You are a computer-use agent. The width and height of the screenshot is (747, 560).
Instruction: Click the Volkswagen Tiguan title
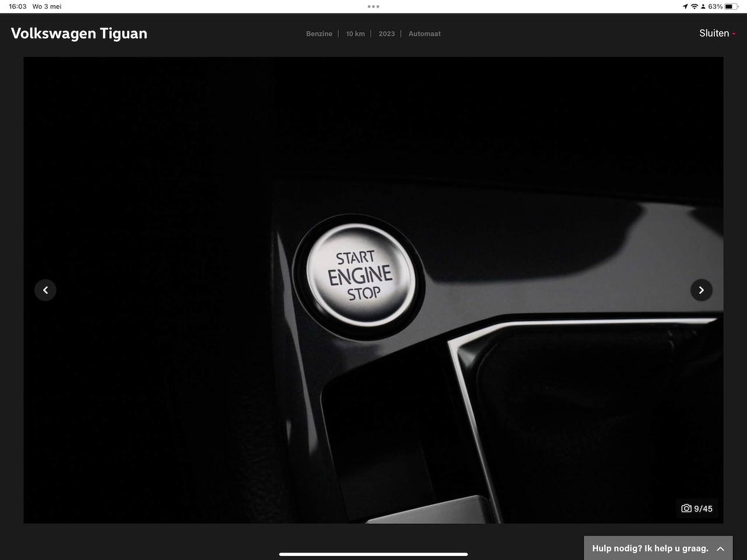tap(79, 33)
